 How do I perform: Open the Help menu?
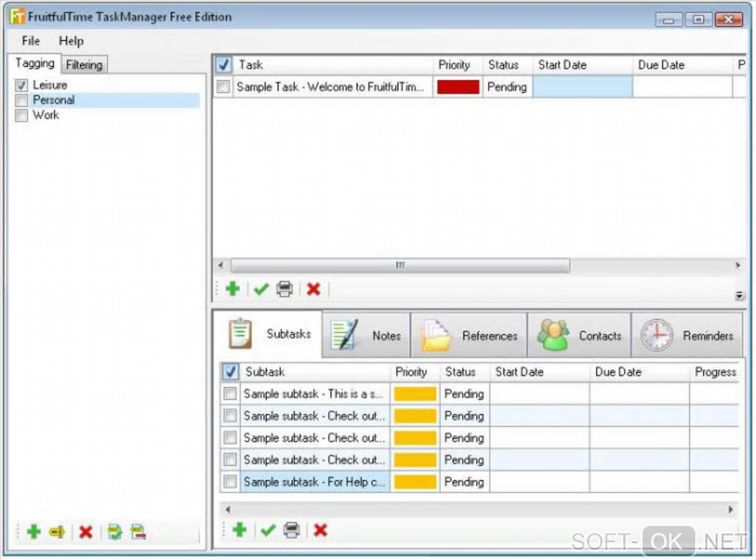click(71, 41)
